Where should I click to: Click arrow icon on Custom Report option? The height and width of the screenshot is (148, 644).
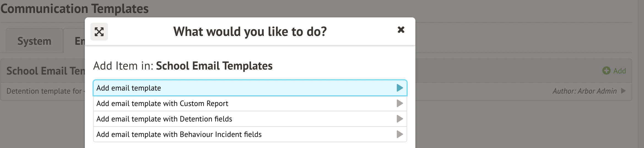(400, 103)
